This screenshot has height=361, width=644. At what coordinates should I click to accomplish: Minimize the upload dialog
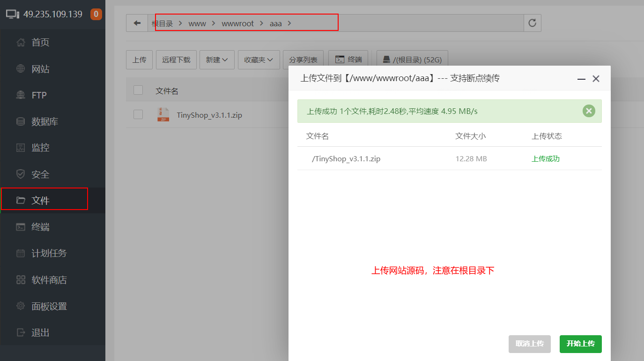click(581, 79)
